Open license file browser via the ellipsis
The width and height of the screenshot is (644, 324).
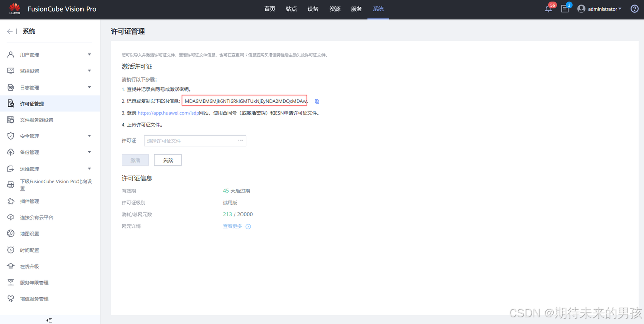pos(240,141)
